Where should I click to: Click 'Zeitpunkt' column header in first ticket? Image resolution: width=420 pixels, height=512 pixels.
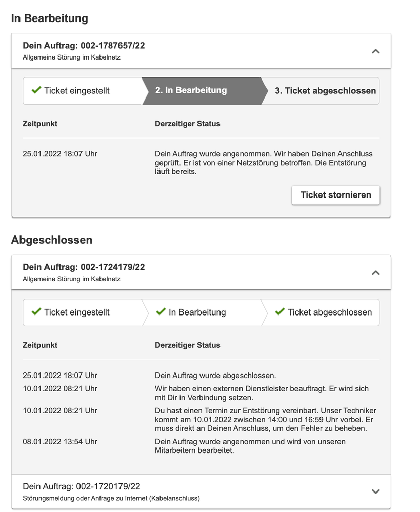tap(40, 124)
